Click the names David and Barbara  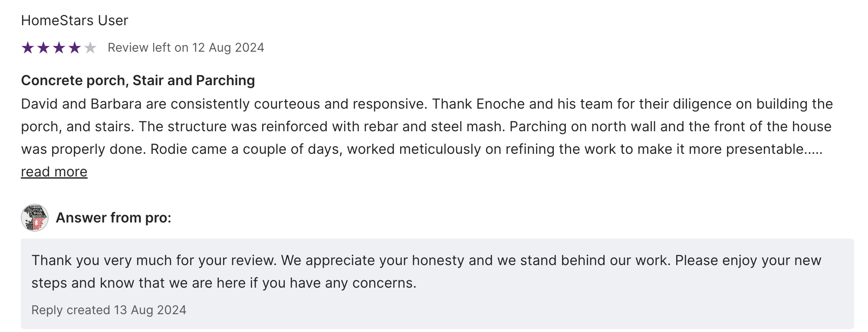click(82, 104)
